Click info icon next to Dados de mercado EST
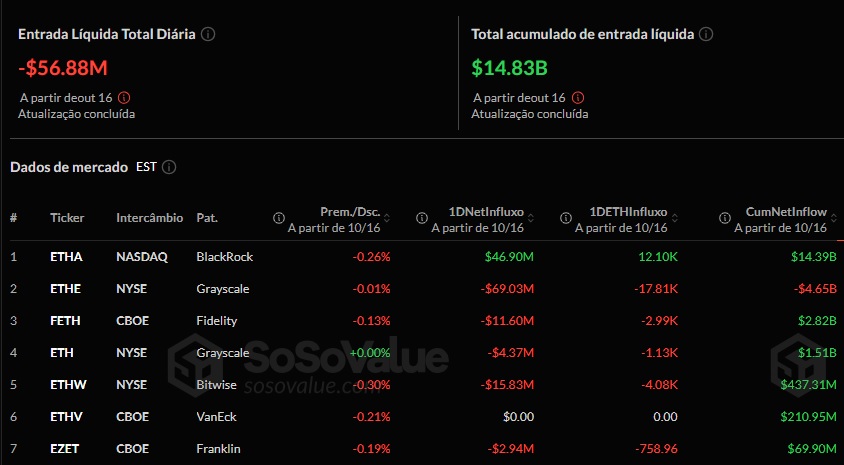 (x=169, y=167)
